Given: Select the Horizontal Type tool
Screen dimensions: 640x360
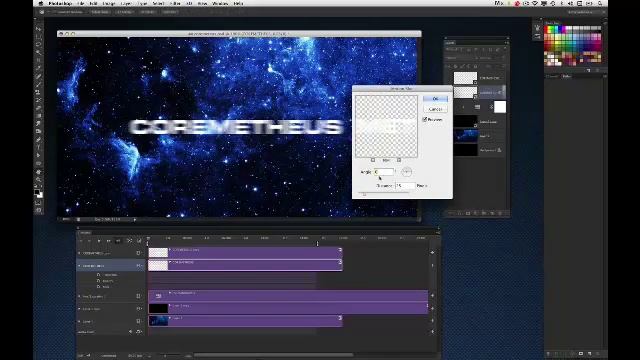Looking at the screenshot, I should click(38, 147).
